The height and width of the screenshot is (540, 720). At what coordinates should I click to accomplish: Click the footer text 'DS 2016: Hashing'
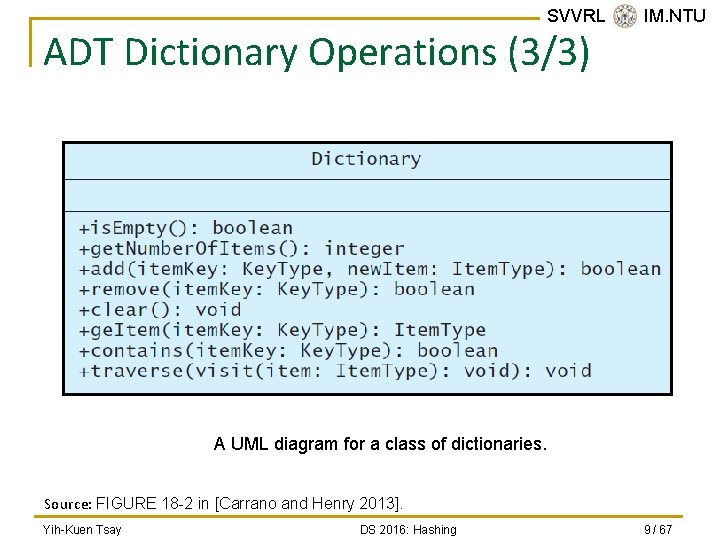click(x=408, y=530)
